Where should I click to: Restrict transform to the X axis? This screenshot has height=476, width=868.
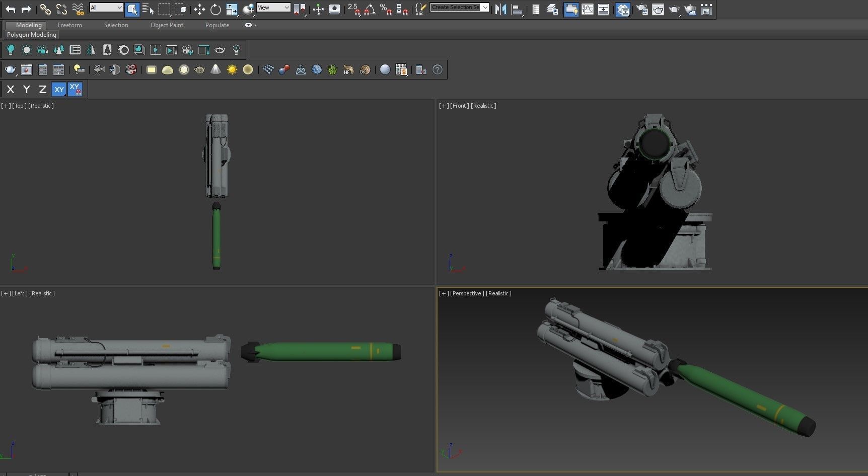click(x=11, y=90)
